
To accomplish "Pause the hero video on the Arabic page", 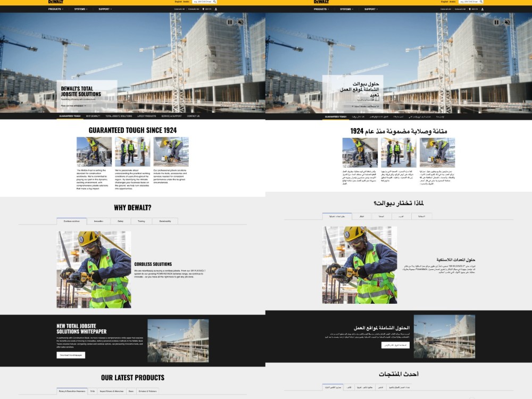I will [496, 22].
